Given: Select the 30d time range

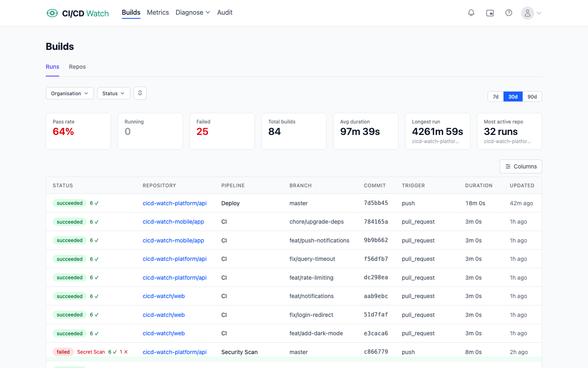Looking at the screenshot, I should [513, 96].
